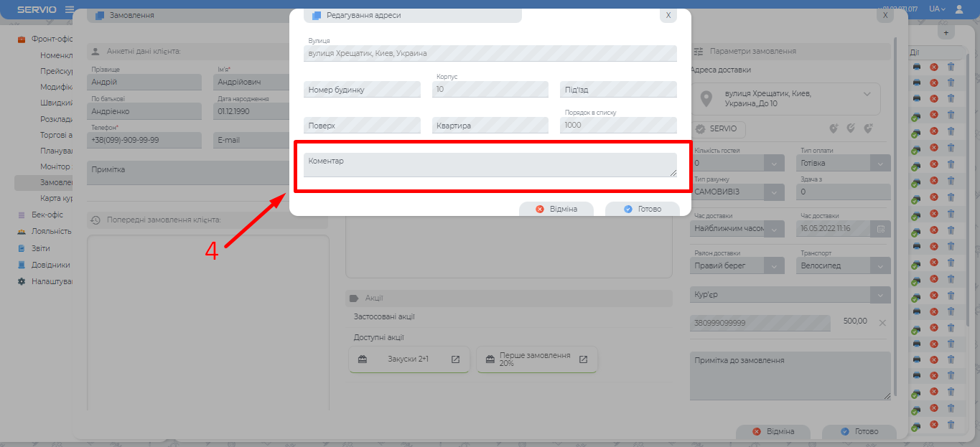Click the trash icon in first orders row
The image size is (980, 447).
click(x=951, y=67)
